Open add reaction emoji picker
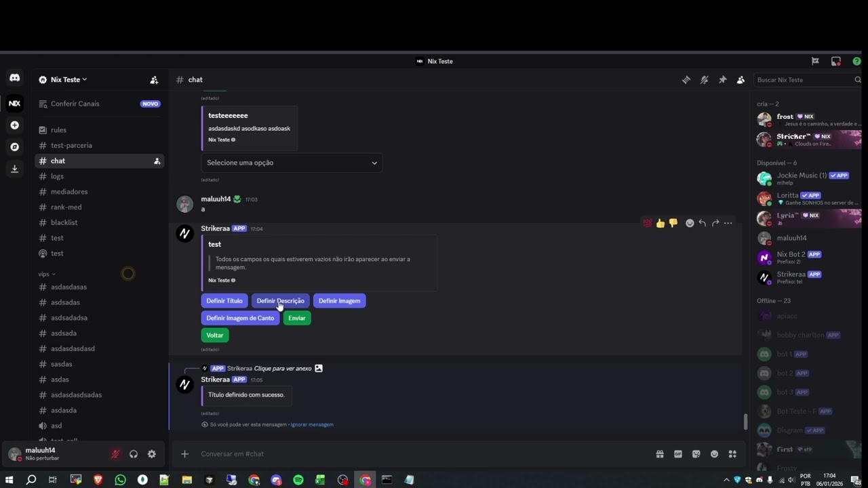 pyautogui.click(x=690, y=223)
